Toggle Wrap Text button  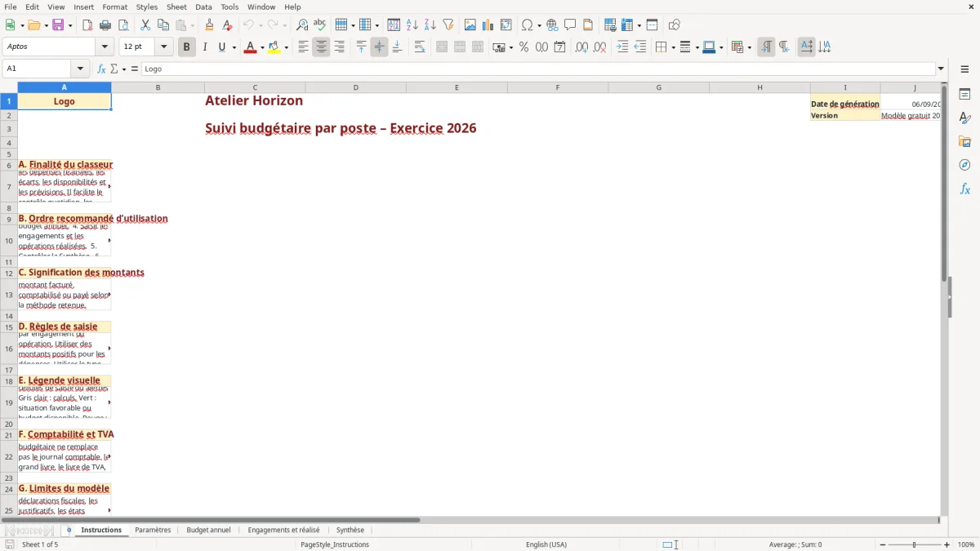coord(420,47)
